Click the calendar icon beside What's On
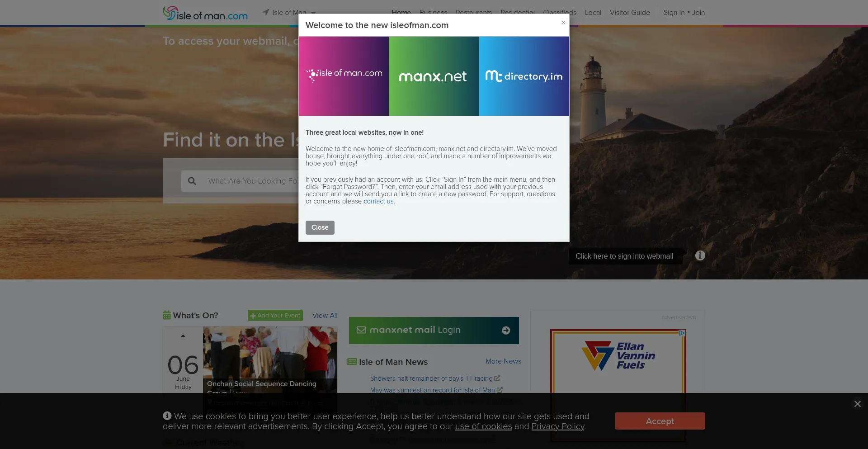 (x=167, y=315)
